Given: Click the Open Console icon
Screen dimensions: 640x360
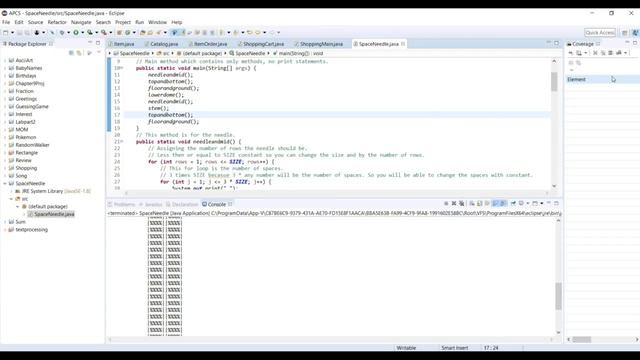Looking at the screenshot, I should pyautogui.click(x=535, y=203).
